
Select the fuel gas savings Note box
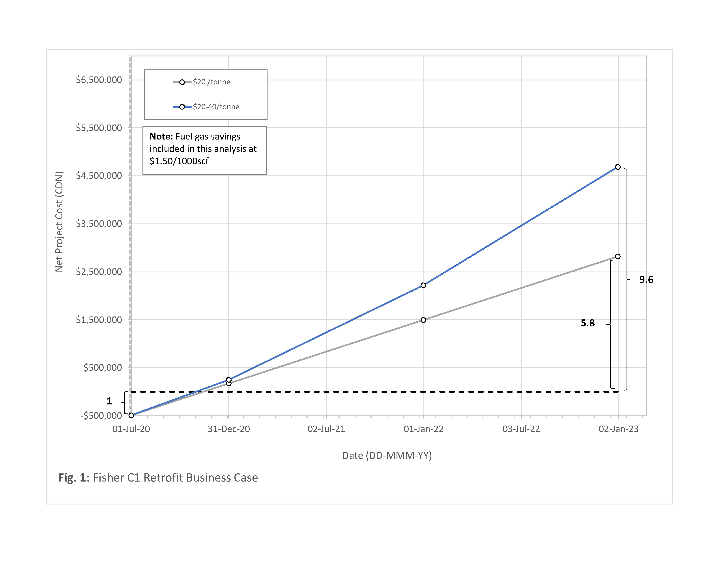click(x=205, y=150)
